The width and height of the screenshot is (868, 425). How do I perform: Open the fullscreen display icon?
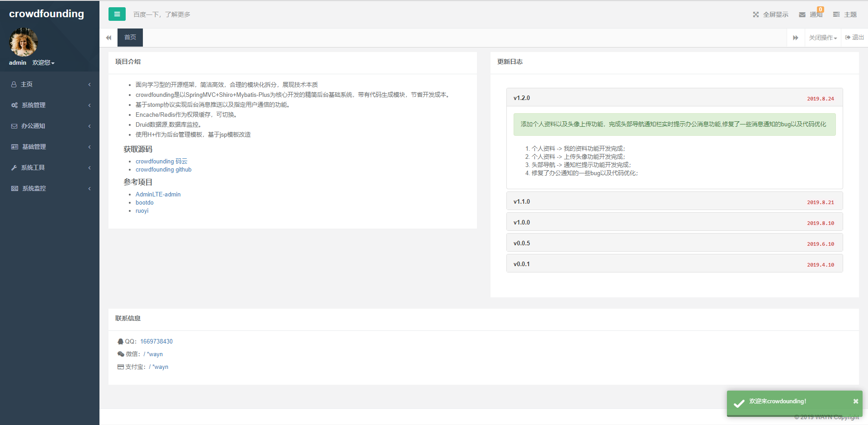[x=756, y=14]
